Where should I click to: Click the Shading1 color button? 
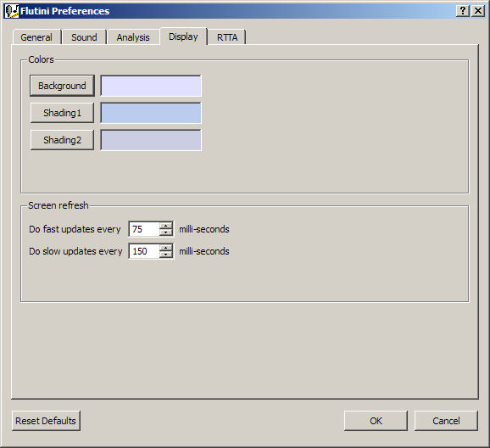[x=62, y=113]
